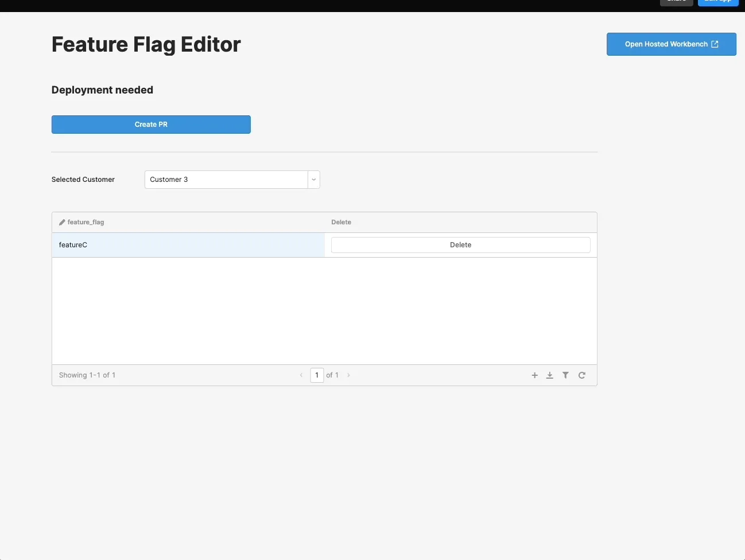Add a new row with the plus icon
This screenshot has width=745, height=560.
pos(534,375)
